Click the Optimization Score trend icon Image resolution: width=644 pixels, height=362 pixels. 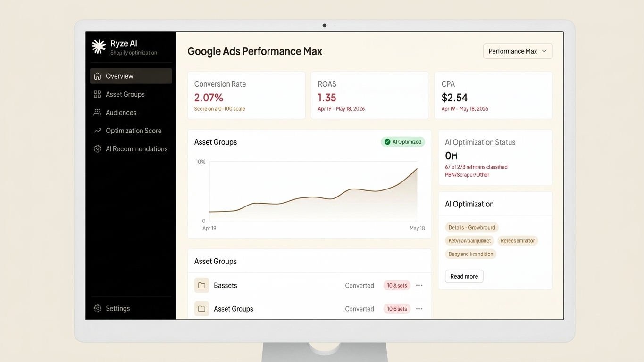97,131
